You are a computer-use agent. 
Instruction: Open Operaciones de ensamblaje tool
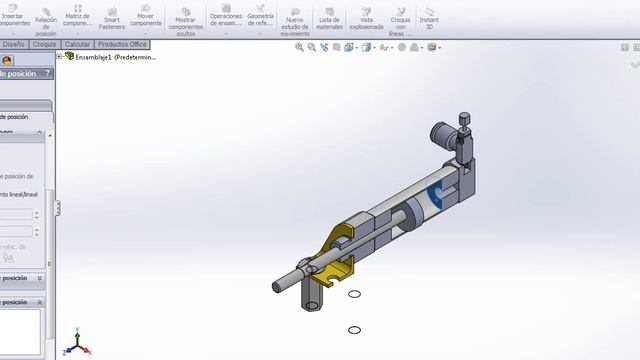[x=226, y=16]
